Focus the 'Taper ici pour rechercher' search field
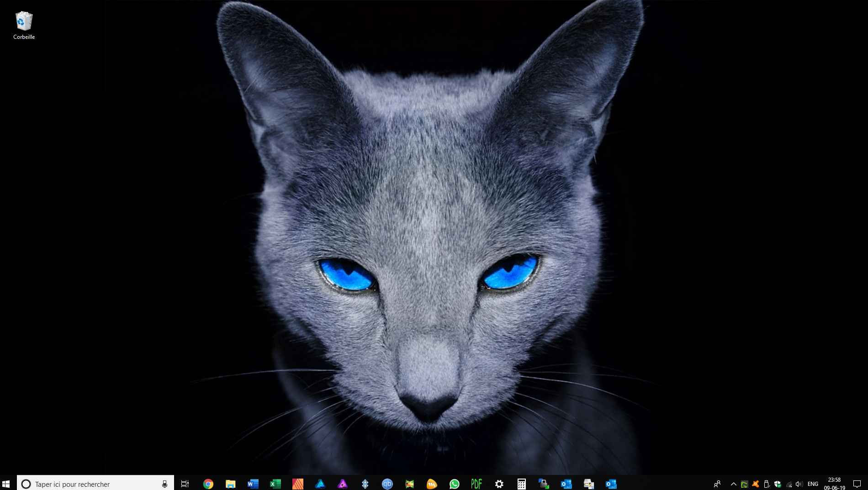 [x=95, y=484]
